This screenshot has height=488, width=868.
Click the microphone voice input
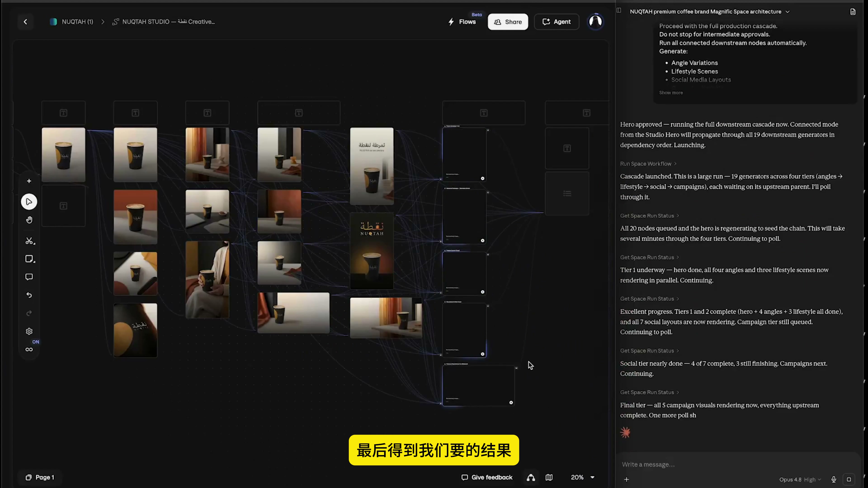834,479
